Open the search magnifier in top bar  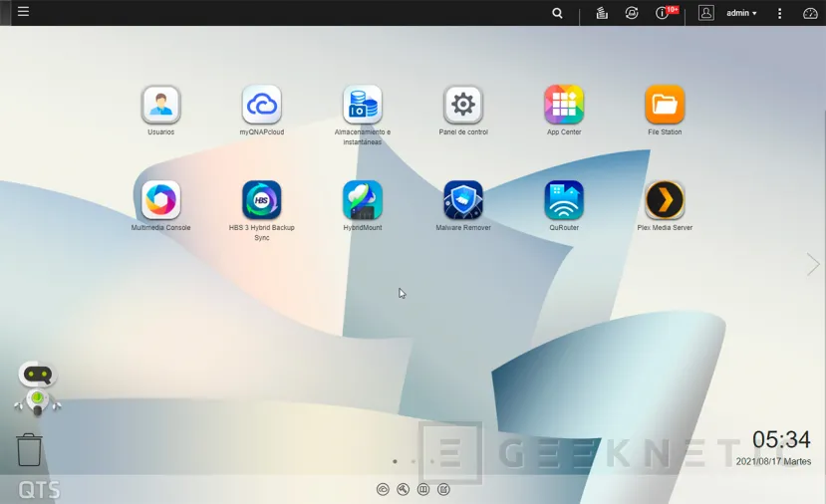[x=557, y=13]
